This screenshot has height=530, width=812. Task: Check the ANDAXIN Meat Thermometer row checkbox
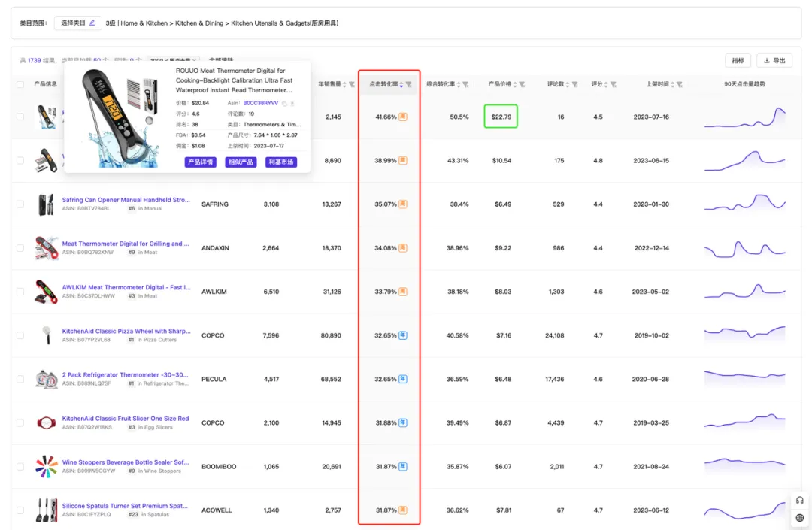[x=20, y=248]
